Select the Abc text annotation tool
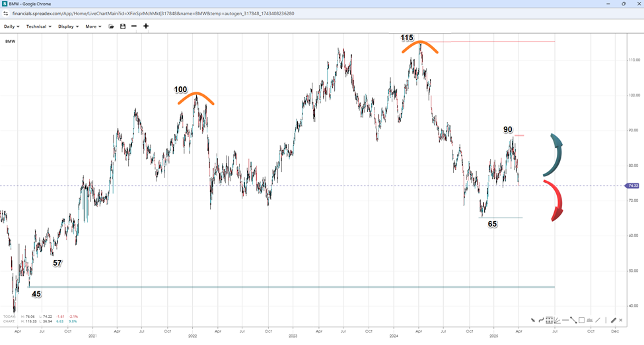The width and height of the screenshot is (644, 345). tap(590, 320)
